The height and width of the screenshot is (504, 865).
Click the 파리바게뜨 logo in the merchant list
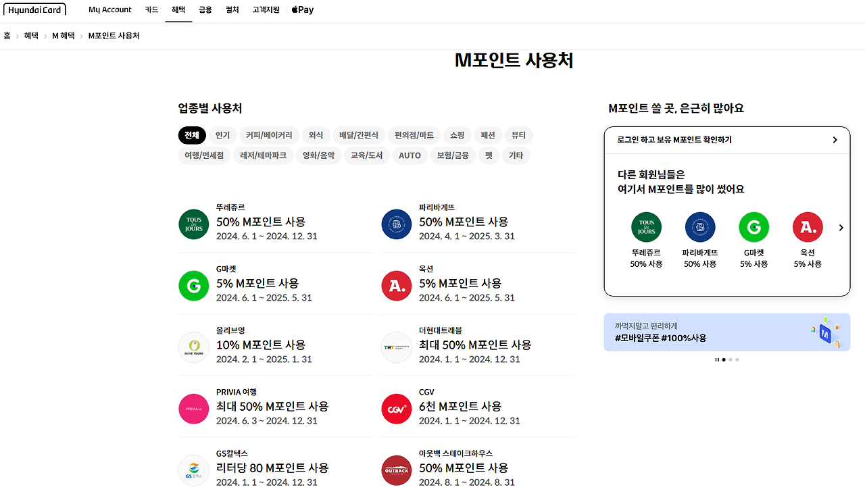(x=397, y=224)
